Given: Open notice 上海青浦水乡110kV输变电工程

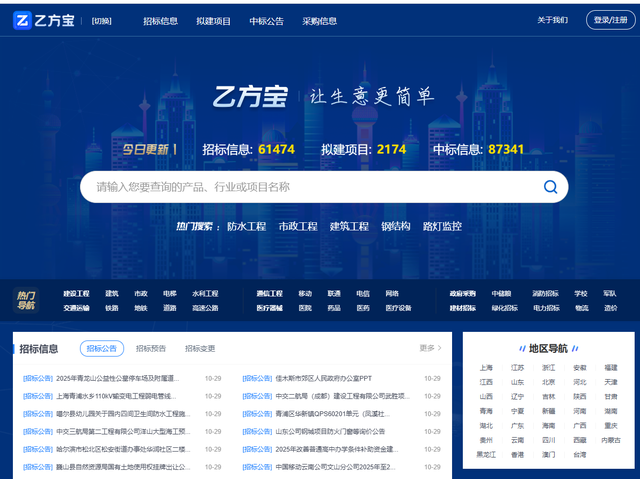Looking at the screenshot, I should tap(116, 396).
